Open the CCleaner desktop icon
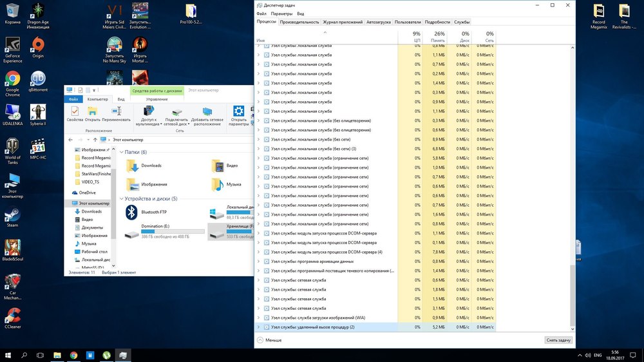Screen dimensions: 644x362 [12, 316]
